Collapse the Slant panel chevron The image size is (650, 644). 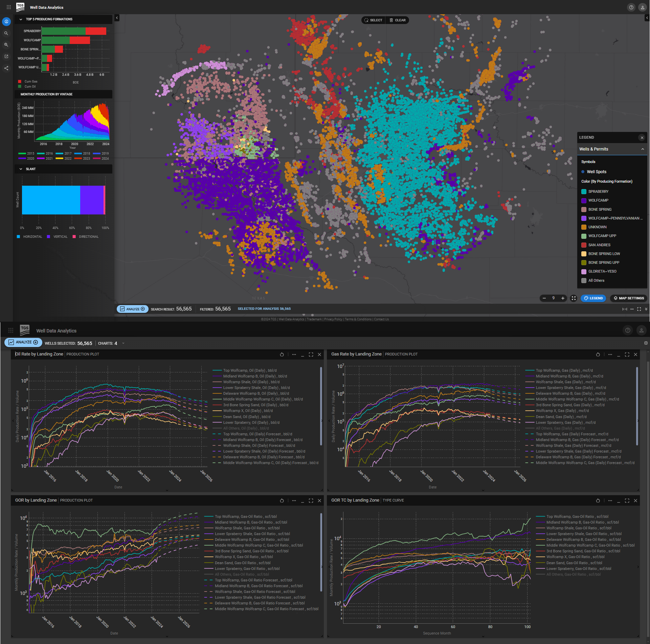(x=21, y=169)
